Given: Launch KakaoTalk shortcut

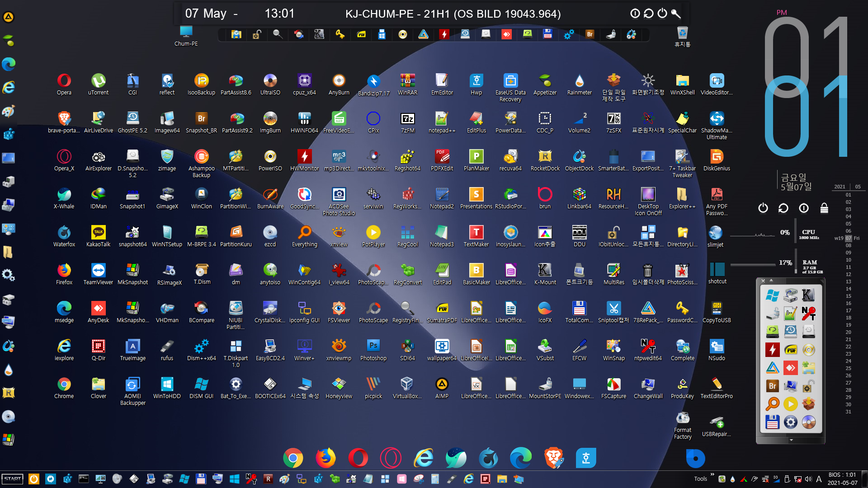Looking at the screenshot, I should [98, 236].
